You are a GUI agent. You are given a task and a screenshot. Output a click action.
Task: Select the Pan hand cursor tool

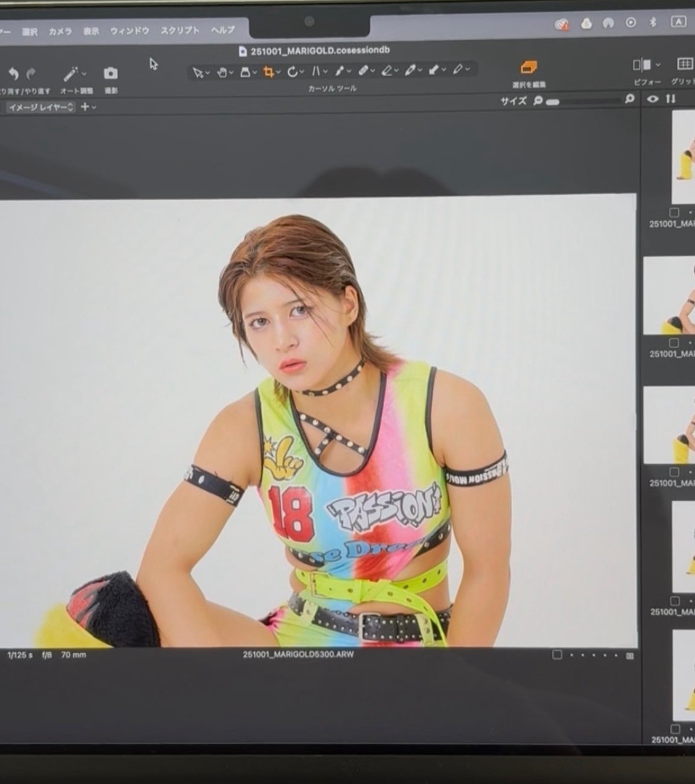(x=221, y=72)
